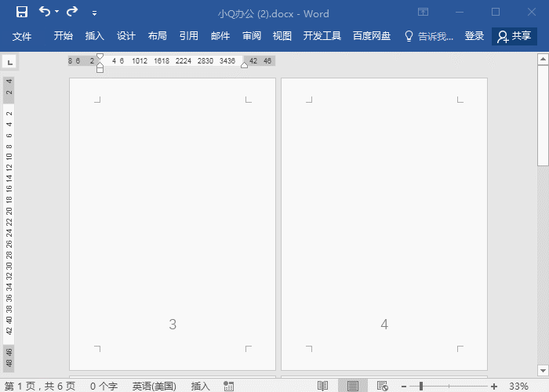Expand Customize Quick Access Toolbar menu
The image size is (549, 392).
[94, 13]
